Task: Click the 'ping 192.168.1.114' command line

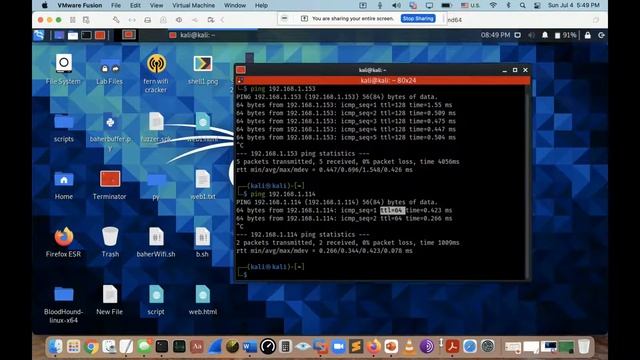Action: click(x=283, y=194)
